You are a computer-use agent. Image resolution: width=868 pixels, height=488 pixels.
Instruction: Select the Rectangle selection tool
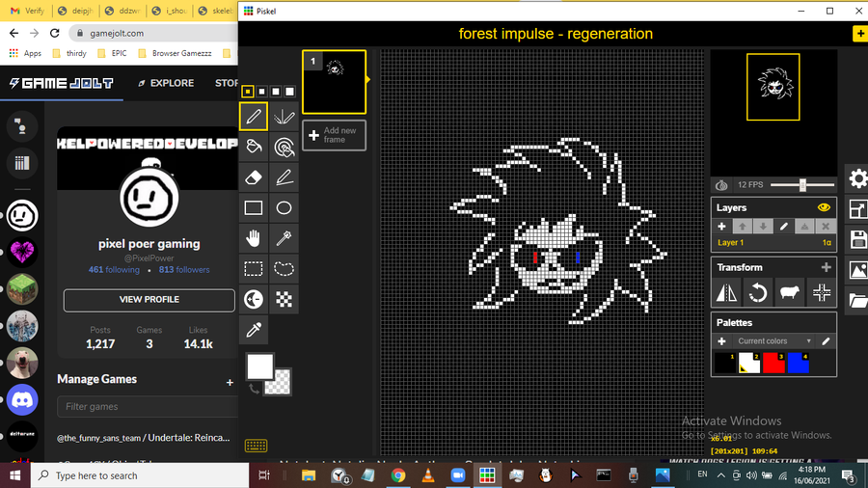click(254, 269)
